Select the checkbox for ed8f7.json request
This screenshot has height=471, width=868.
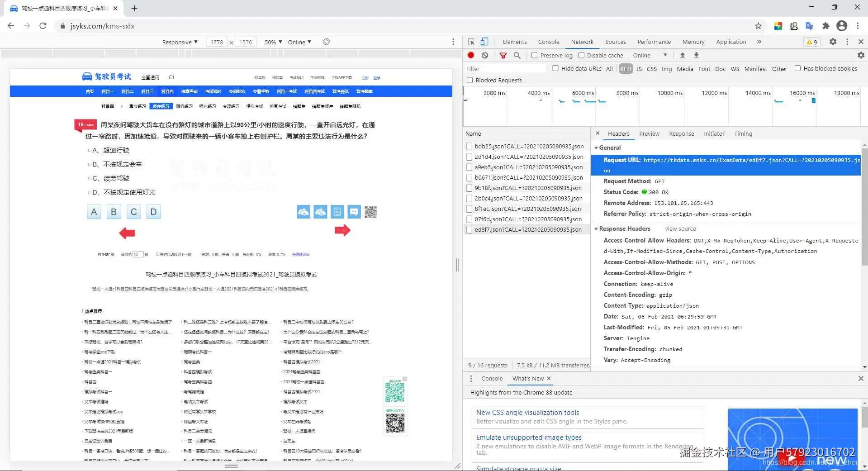click(470, 229)
